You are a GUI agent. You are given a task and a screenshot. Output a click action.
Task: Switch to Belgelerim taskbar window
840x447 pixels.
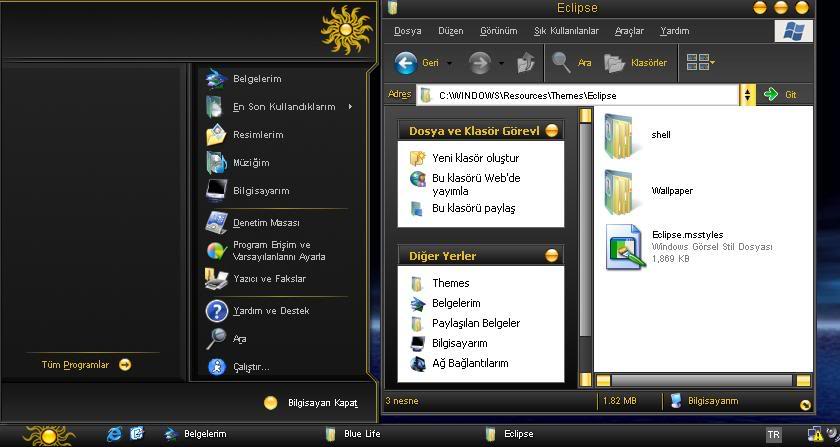[x=196, y=434]
